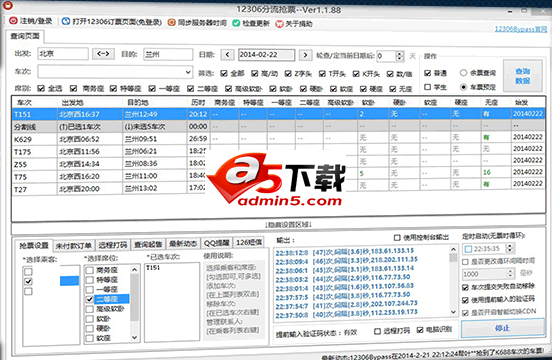552x360 pixels.
Task: Toggle 是否更改循环间隔时间 checkbox
Action: 465,261
